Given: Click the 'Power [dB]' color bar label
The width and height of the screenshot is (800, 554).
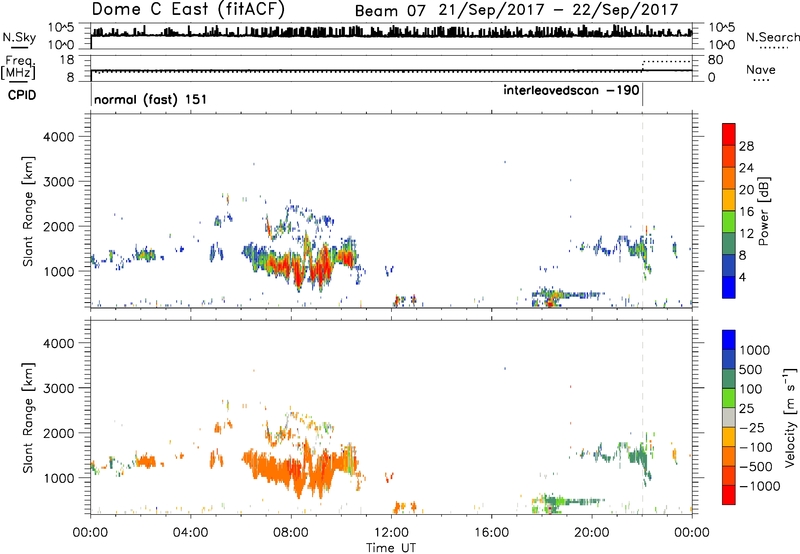Looking at the screenshot, I should [x=763, y=211].
